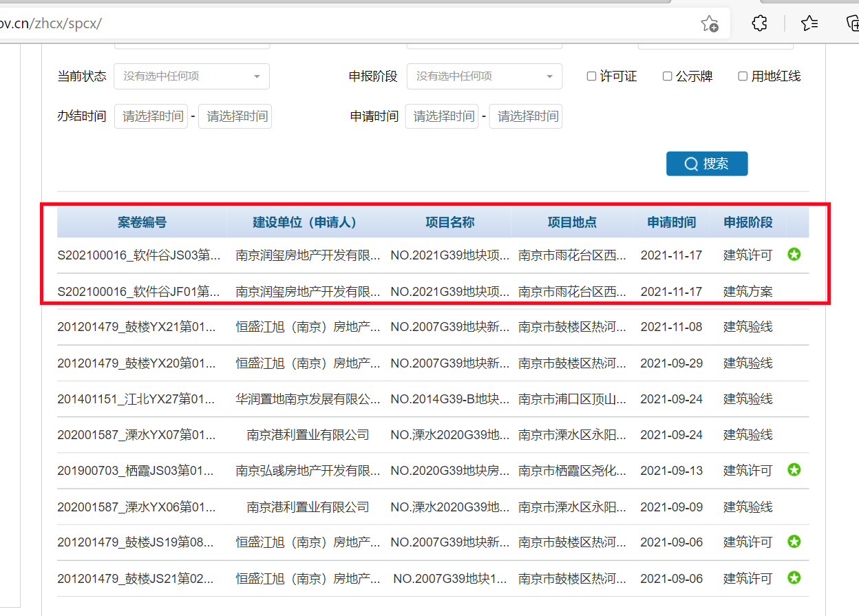
Task: Click the 搜索 search button
Action: (x=706, y=164)
